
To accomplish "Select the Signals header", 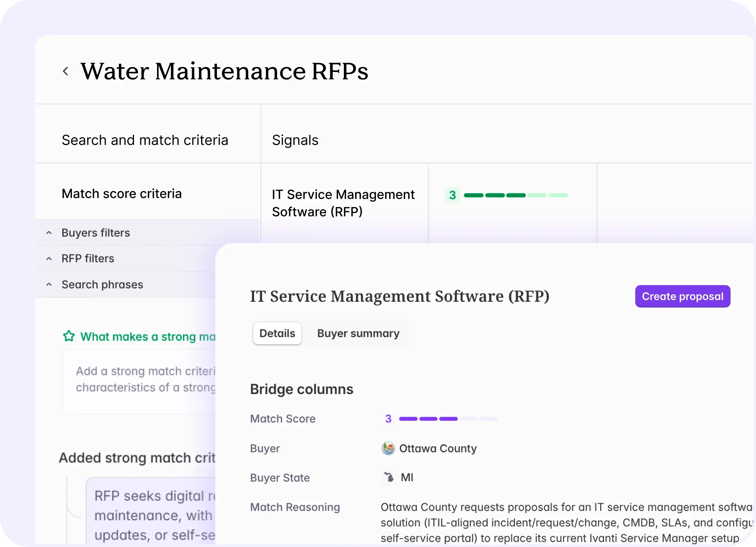I will point(295,140).
